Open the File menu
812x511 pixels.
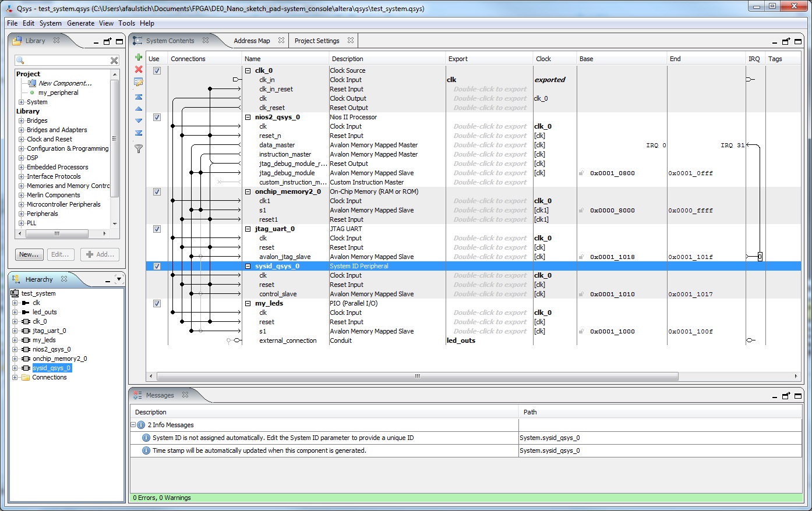12,23
